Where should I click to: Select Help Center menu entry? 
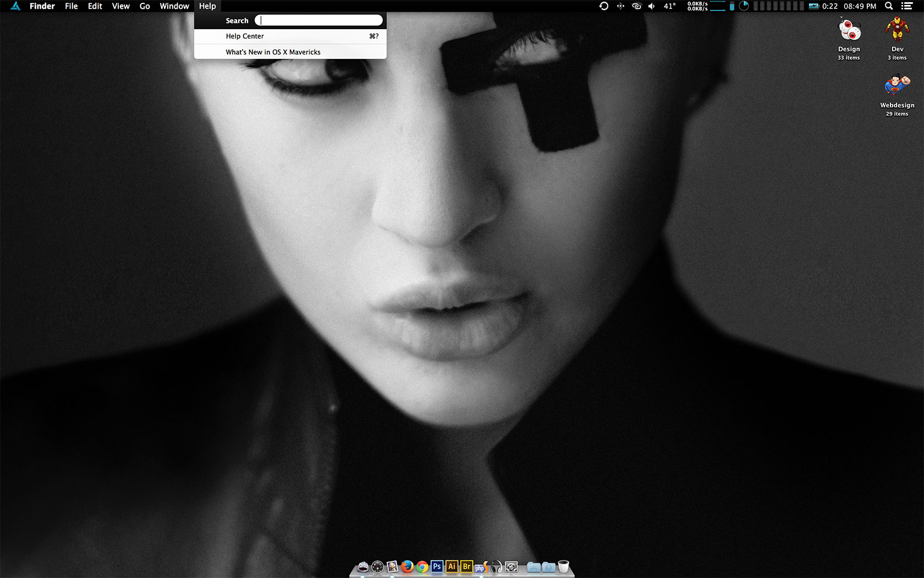pyautogui.click(x=245, y=36)
